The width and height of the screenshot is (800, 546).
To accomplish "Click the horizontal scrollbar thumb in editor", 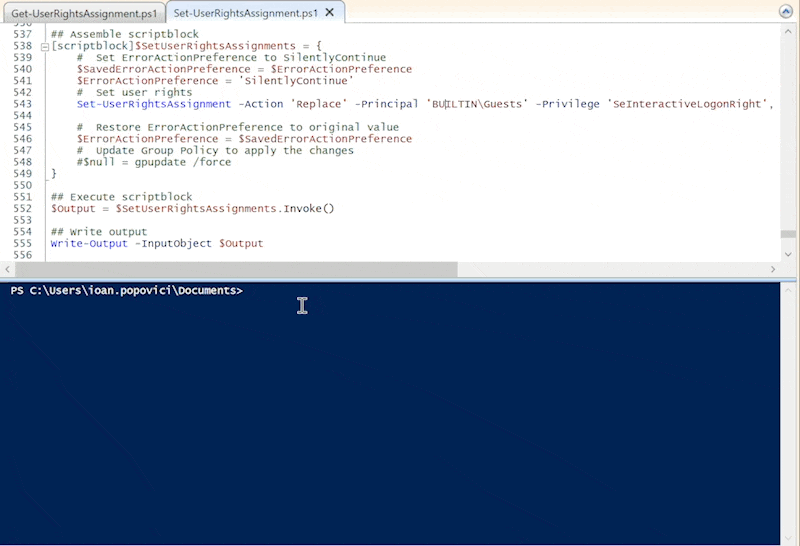I will (236, 269).
